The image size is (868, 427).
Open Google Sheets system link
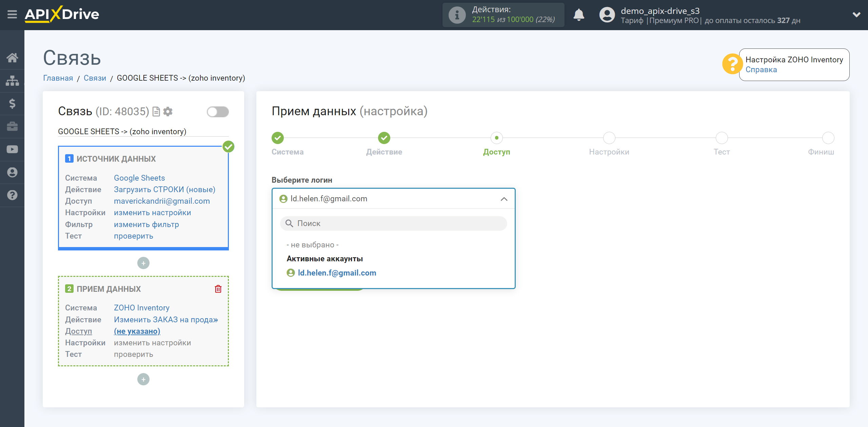click(139, 178)
